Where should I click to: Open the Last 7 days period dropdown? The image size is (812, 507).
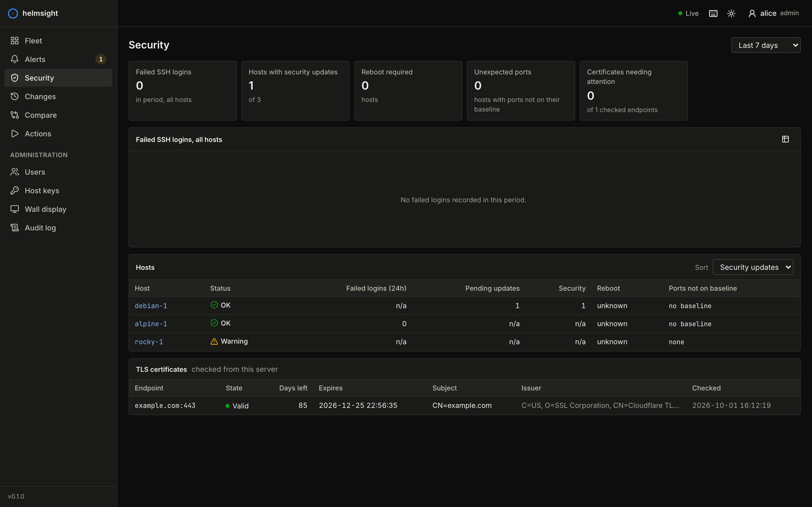click(766, 45)
